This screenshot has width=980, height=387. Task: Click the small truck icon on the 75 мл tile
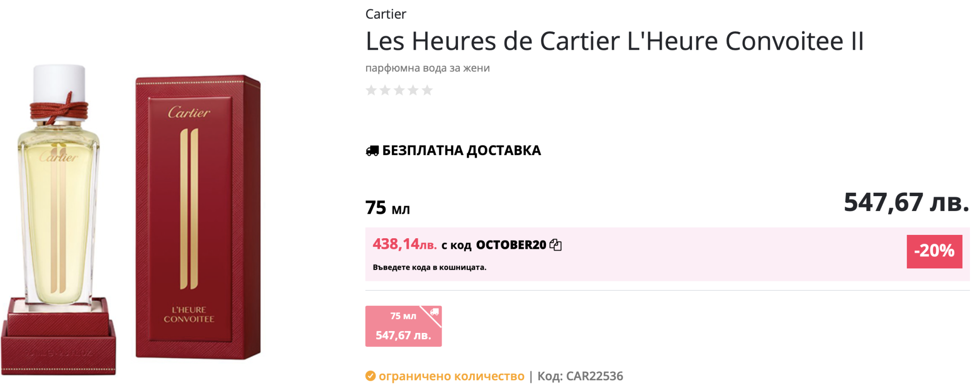coord(434,312)
